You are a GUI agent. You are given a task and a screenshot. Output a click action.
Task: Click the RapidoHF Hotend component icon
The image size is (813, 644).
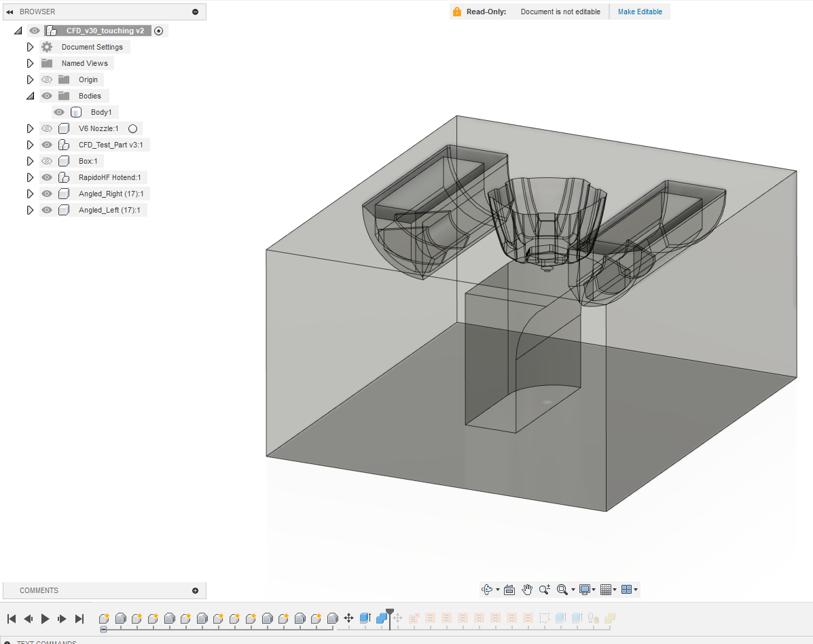pyautogui.click(x=64, y=177)
